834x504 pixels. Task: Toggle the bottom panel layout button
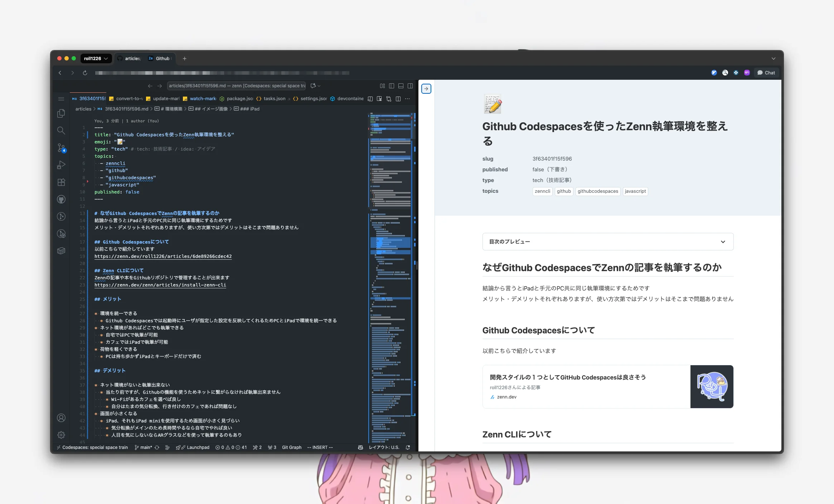pos(401,86)
